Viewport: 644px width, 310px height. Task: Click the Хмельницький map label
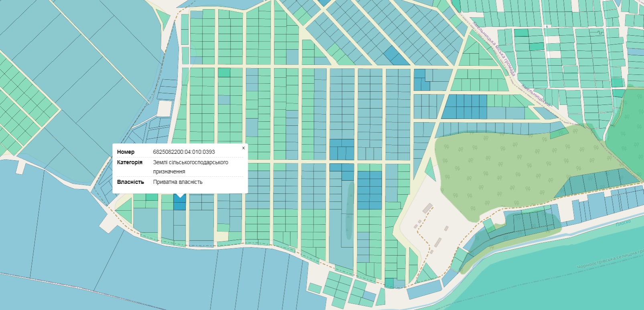click(536, 95)
